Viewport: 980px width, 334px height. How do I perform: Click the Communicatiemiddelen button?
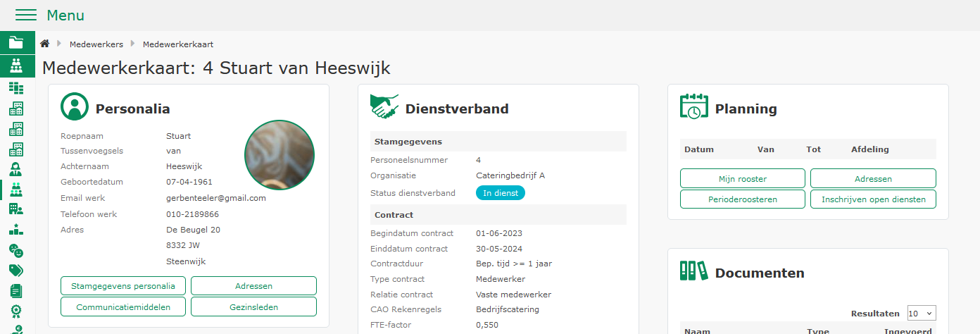(122, 307)
